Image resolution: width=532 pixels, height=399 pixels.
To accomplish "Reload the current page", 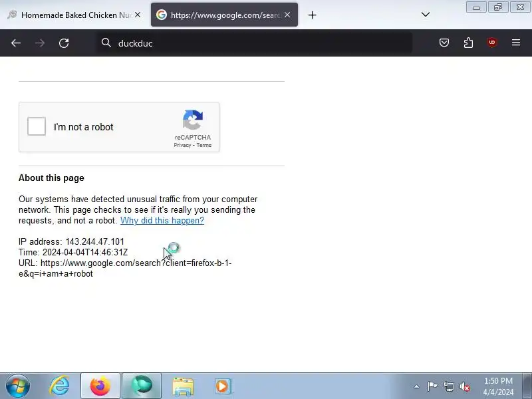I will pos(64,43).
